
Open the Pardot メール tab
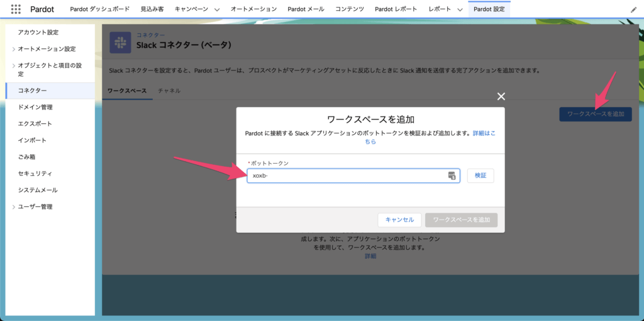[306, 9]
